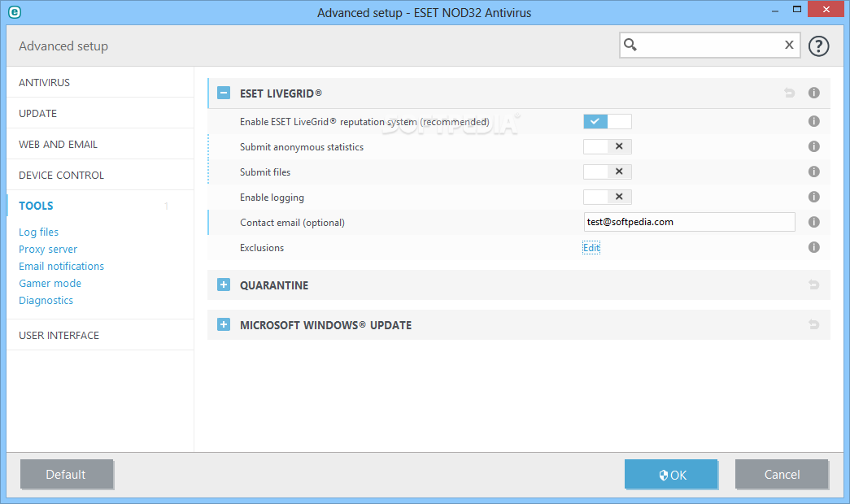The height and width of the screenshot is (504, 850).
Task: Go to Gamer mode settings
Action: point(50,284)
